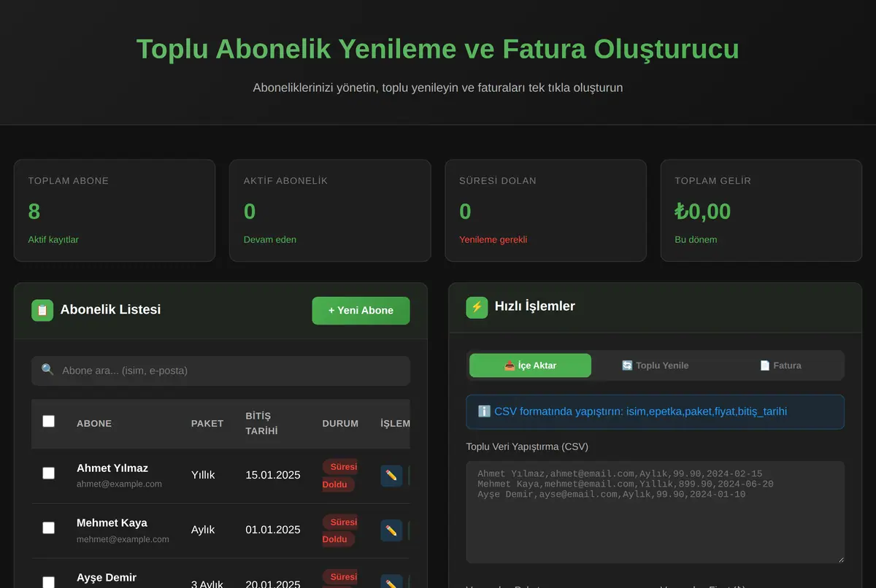This screenshot has width=876, height=588.
Task: Click the CSV format hint banner
Action: [x=655, y=411]
